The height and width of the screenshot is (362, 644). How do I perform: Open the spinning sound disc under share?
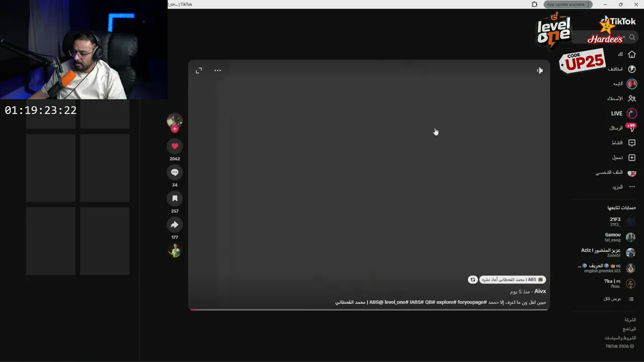175,250
